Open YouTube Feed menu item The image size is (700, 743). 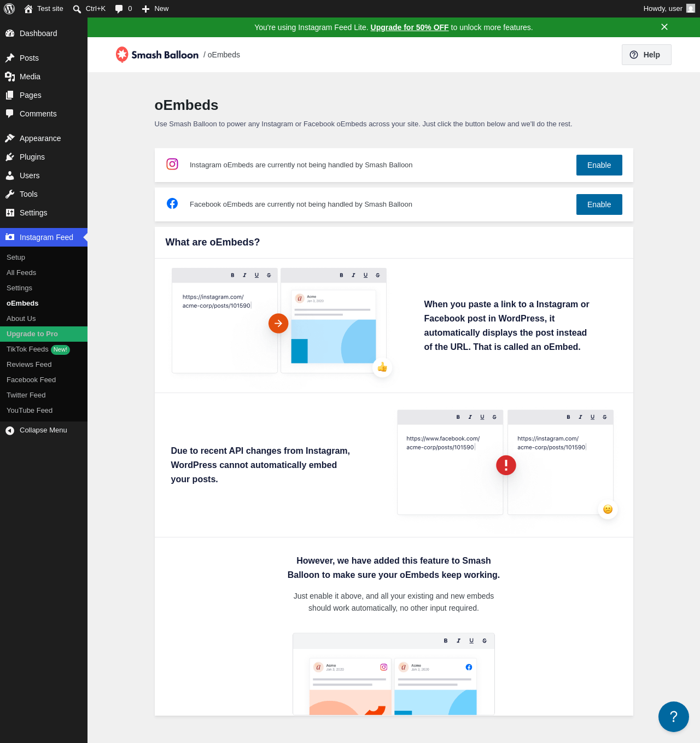click(44, 411)
